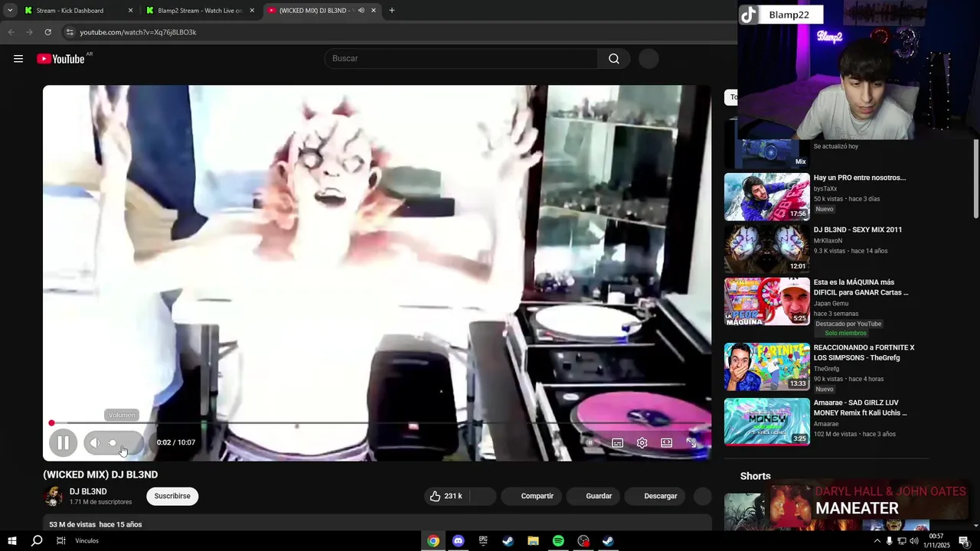
Task: Click Japan Gemu channel name
Action: [831, 303]
